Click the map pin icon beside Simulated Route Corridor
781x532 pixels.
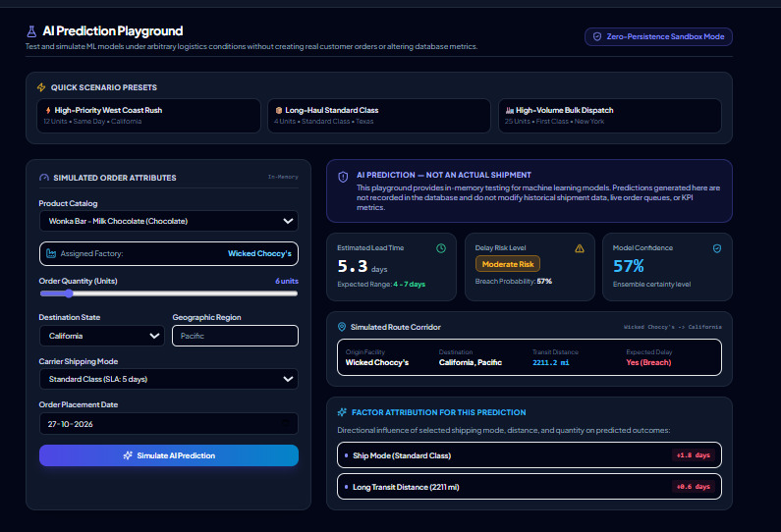(x=342, y=327)
